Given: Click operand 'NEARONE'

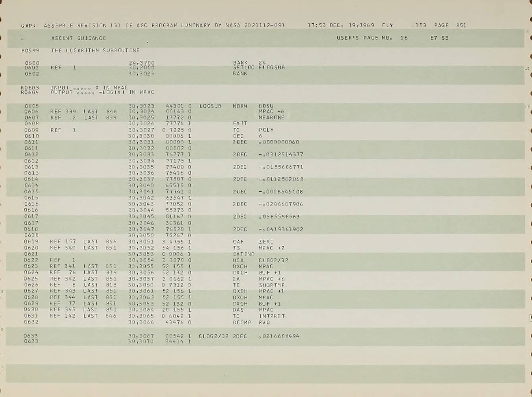Looking at the screenshot, I should click(271, 118).
